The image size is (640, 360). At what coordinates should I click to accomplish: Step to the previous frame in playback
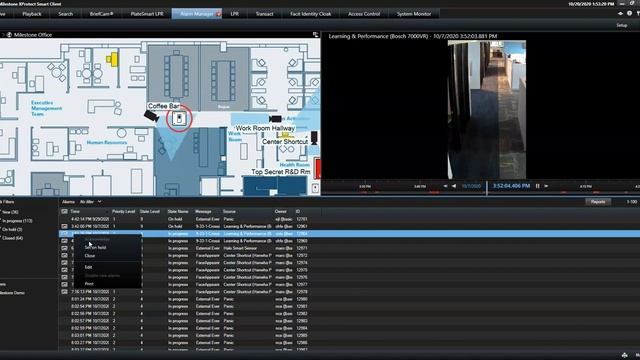coord(445,186)
